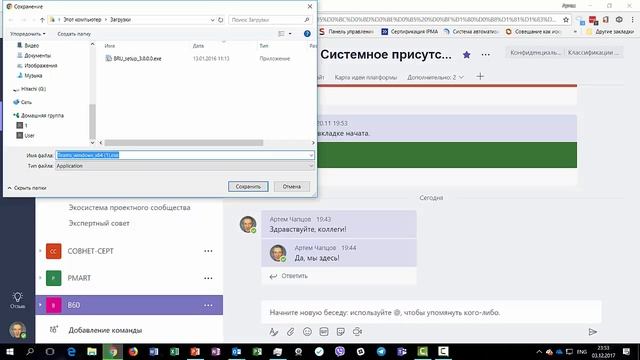Click Отмена button
Screen dimensions: 640x360
(291, 187)
